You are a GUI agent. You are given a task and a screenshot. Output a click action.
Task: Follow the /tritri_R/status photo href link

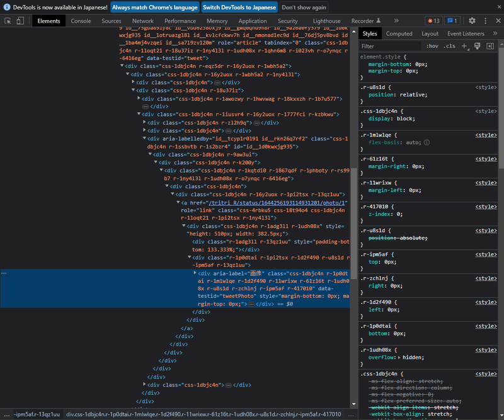[x=277, y=203]
